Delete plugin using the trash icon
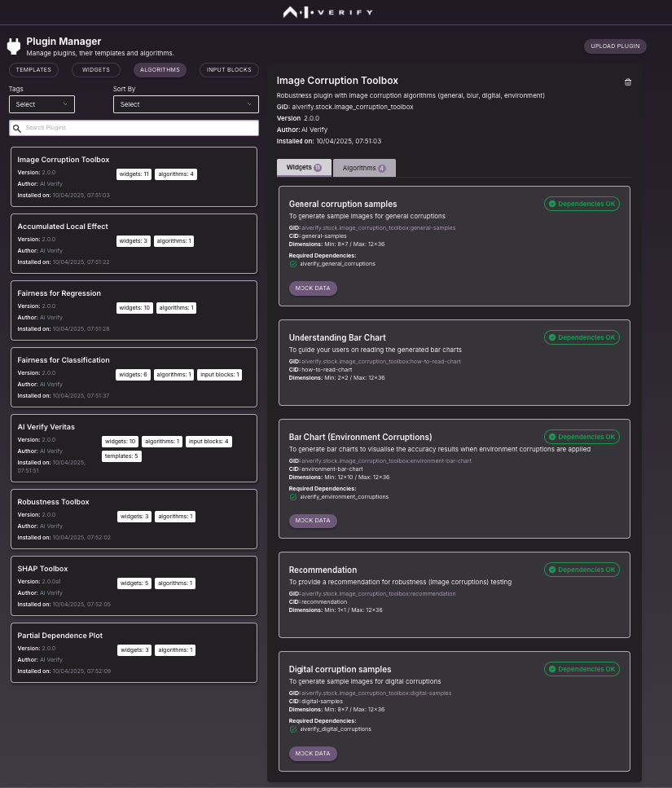The image size is (672, 788). pos(628,82)
